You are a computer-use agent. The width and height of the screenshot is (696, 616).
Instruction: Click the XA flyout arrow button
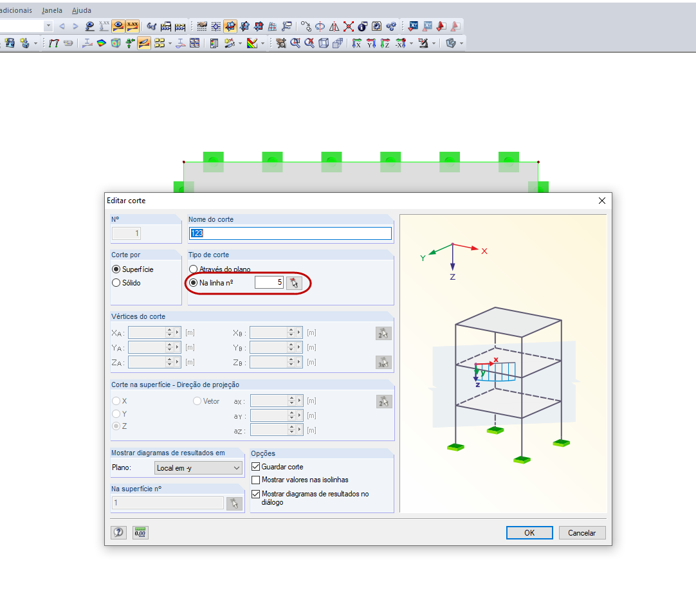coord(177,332)
